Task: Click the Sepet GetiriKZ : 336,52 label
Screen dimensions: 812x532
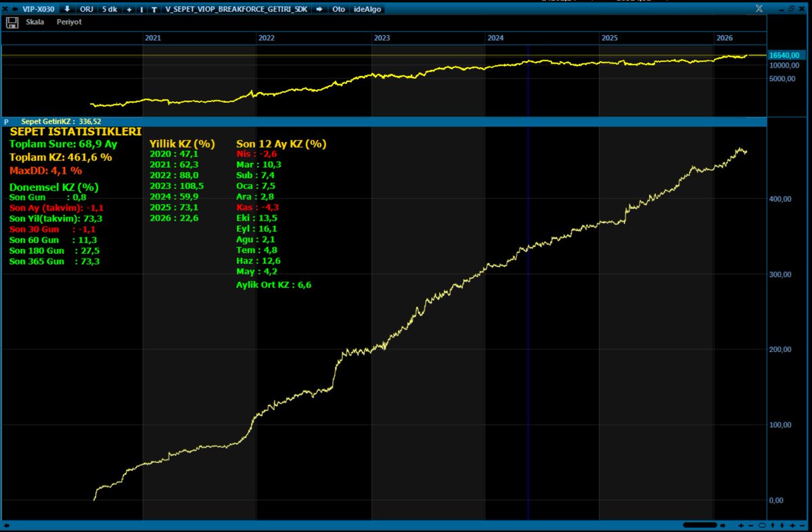Action: [62, 122]
